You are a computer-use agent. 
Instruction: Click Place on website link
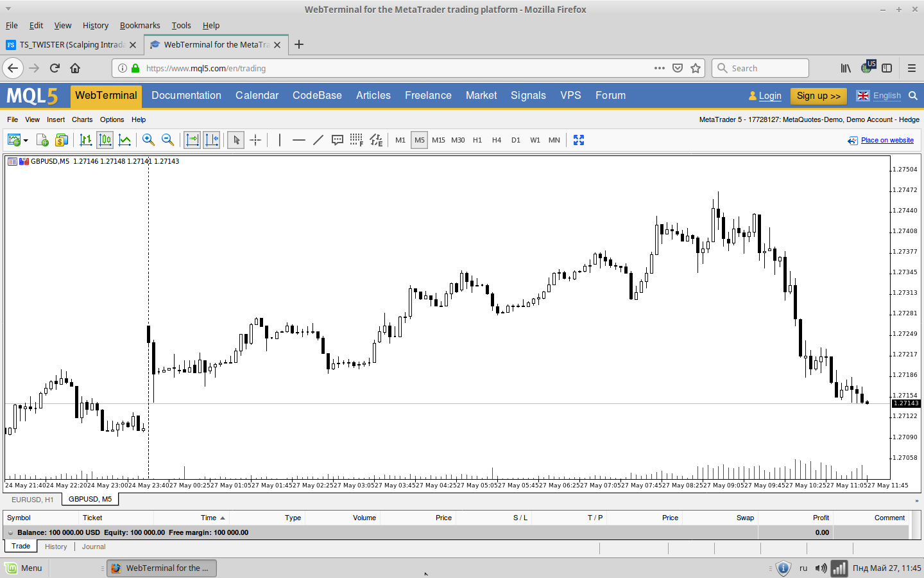[x=887, y=140]
